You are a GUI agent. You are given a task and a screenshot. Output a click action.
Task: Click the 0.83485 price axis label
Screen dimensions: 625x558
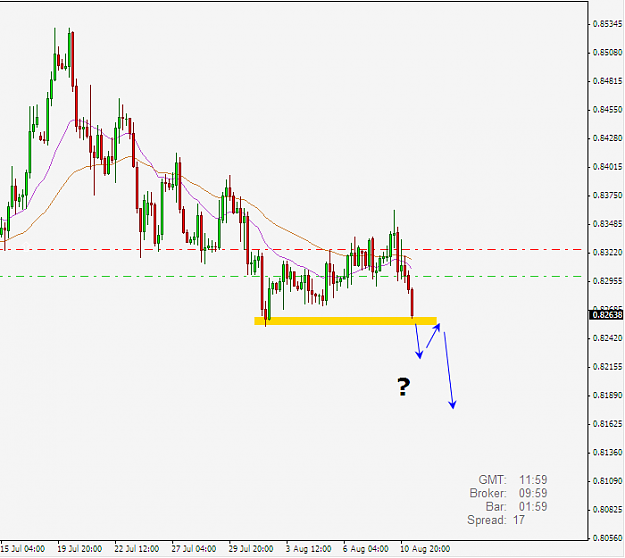(x=607, y=224)
